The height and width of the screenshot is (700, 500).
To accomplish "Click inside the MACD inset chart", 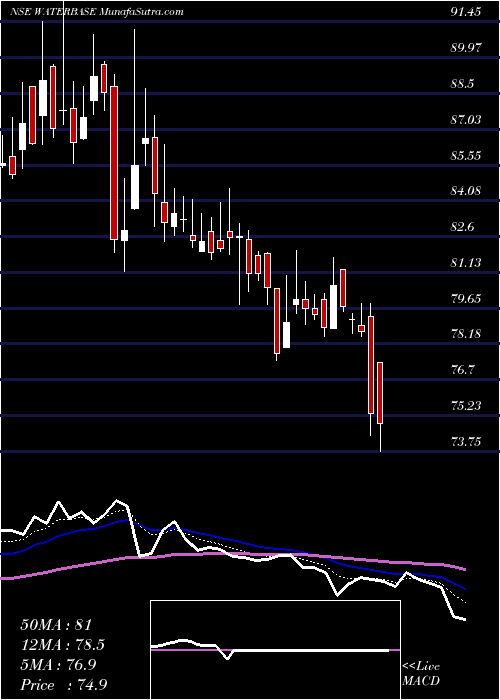I will [275, 650].
